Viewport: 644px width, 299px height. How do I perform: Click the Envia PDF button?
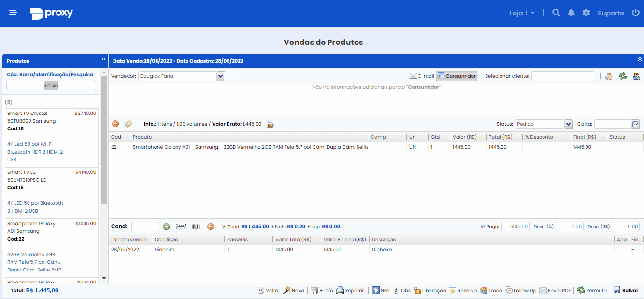click(555, 290)
